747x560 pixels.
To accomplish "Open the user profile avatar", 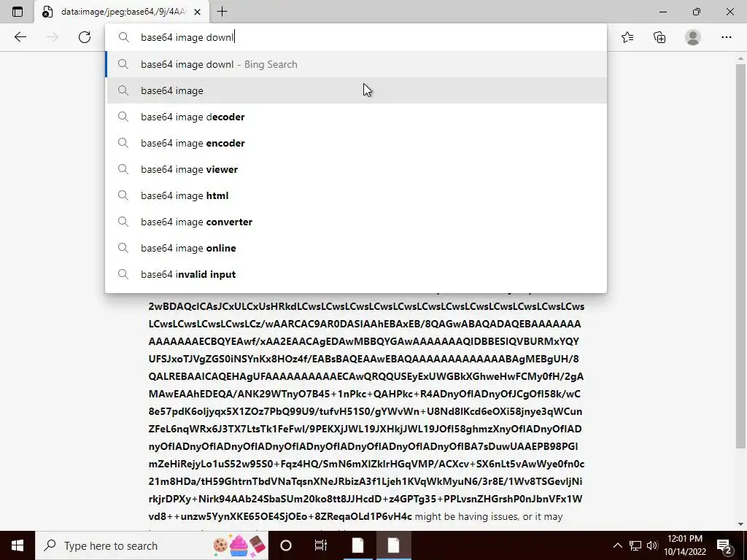I will point(693,37).
